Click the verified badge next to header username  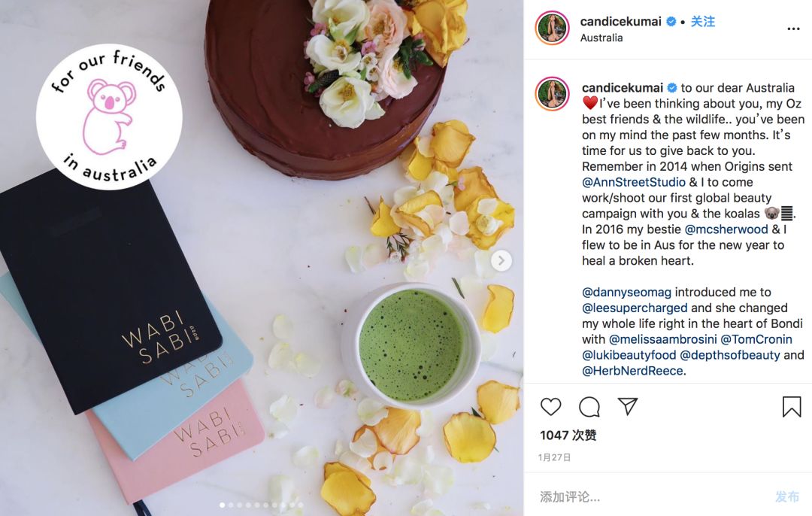(671, 22)
